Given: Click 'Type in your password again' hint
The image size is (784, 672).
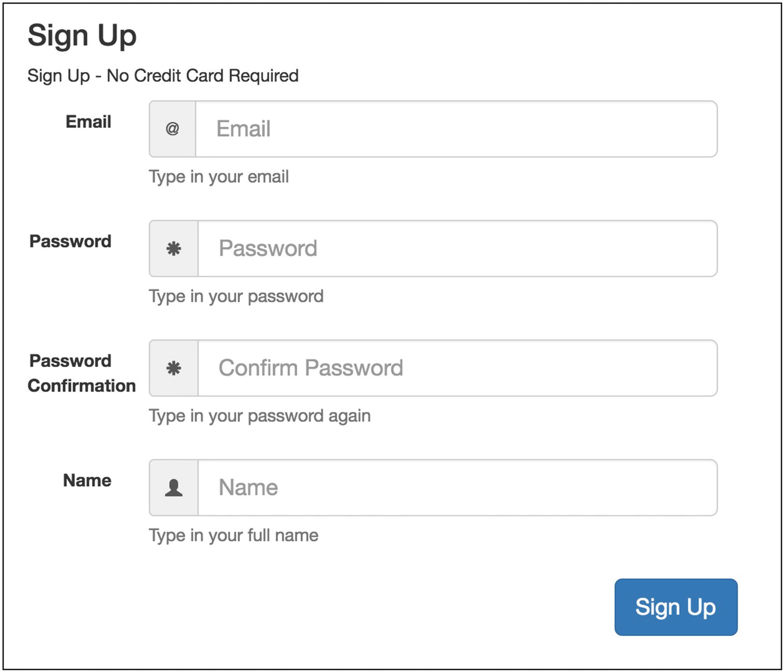Looking at the screenshot, I should pyautogui.click(x=260, y=416).
